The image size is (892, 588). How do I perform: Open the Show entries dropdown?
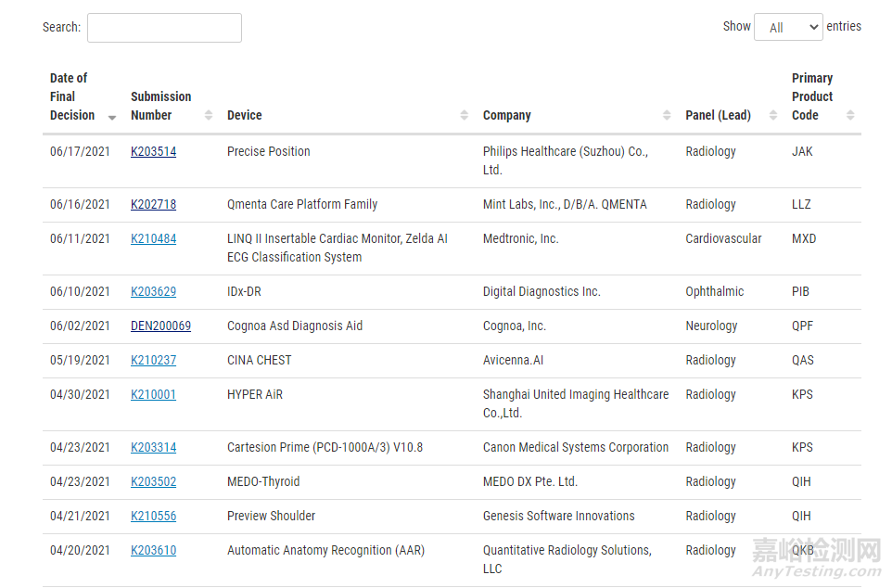(x=788, y=28)
